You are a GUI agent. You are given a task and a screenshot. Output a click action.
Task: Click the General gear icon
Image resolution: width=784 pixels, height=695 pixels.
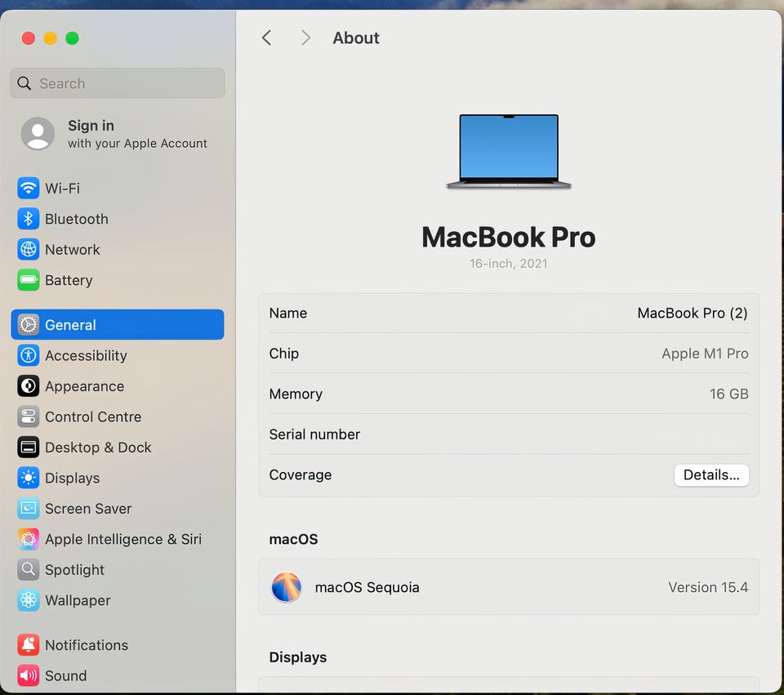(x=29, y=324)
